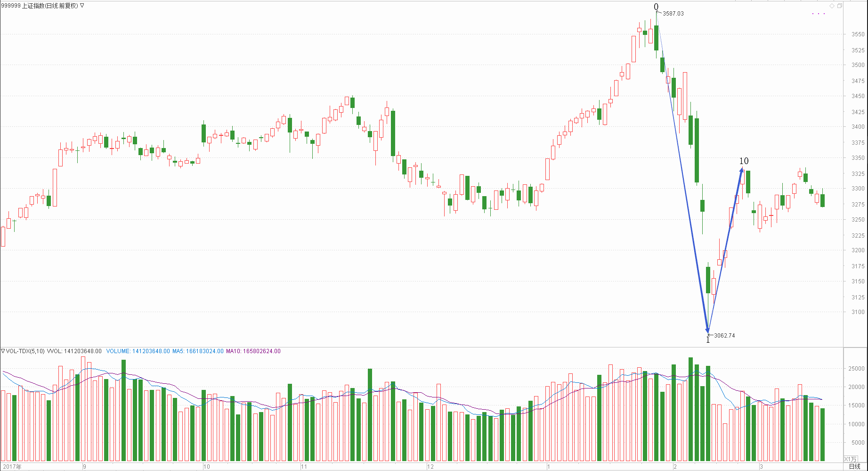Open dropdown triangle beside 上证指数 title
This screenshot has width=868, height=471.
tap(82, 6)
